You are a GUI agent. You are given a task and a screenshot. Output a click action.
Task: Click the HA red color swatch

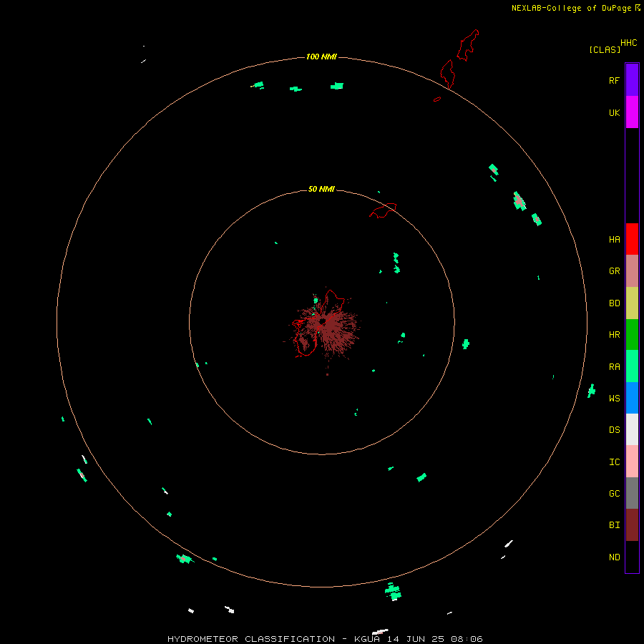(x=632, y=239)
